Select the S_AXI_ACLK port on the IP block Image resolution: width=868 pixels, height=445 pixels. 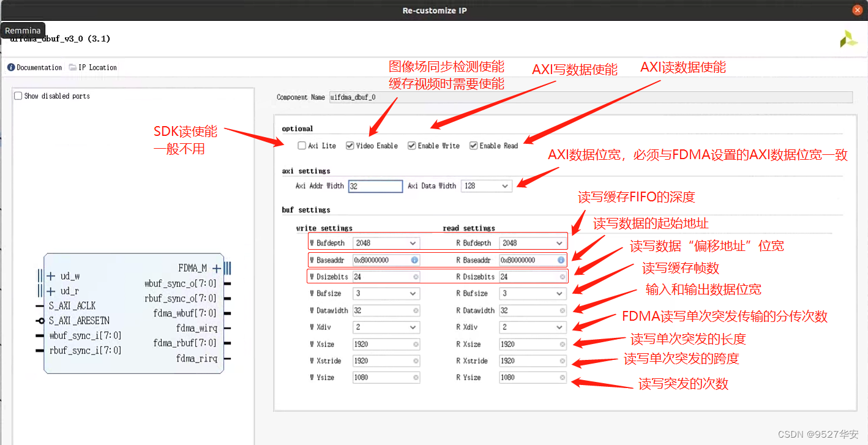point(72,306)
